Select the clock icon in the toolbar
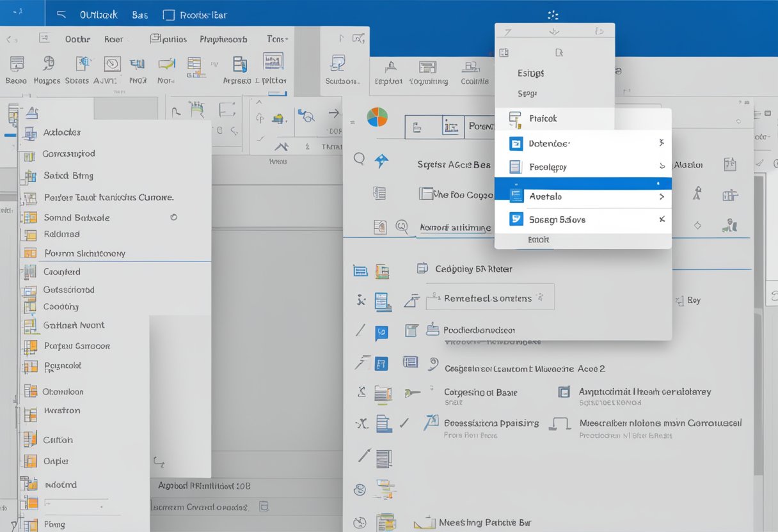This screenshot has width=778, height=532. [x=112, y=65]
